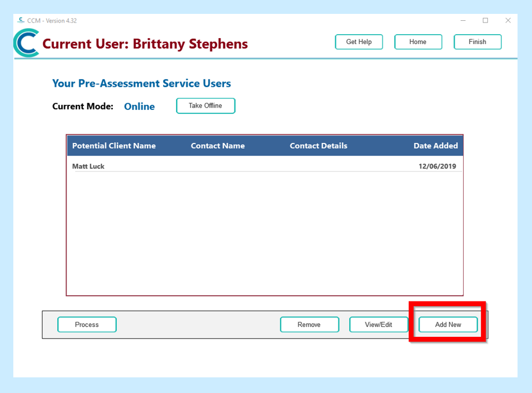This screenshot has height=393, width=532.
Task: Sort by the Date Added column
Action: pyautogui.click(x=435, y=146)
